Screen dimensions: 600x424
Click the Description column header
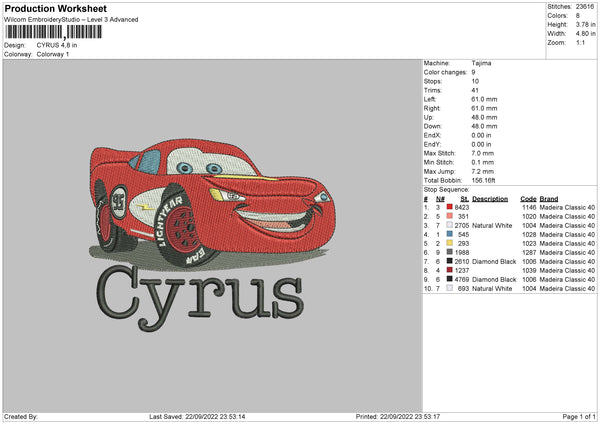[x=490, y=198]
